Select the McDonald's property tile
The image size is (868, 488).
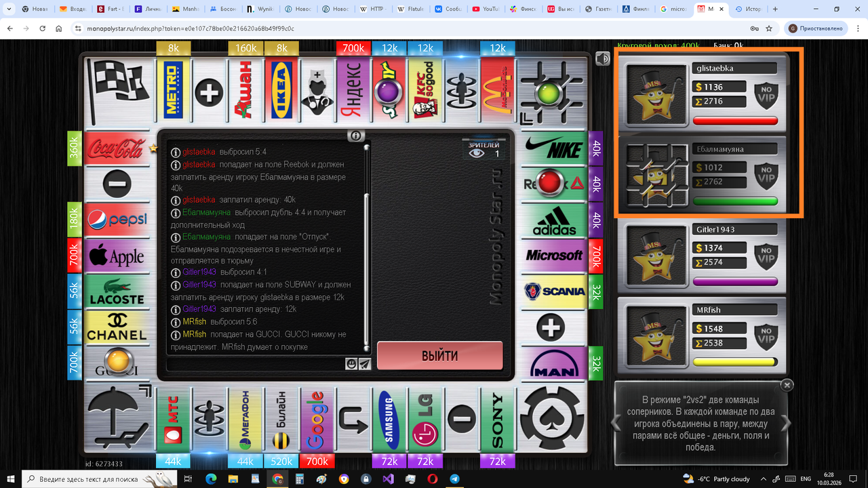pos(497,91)
